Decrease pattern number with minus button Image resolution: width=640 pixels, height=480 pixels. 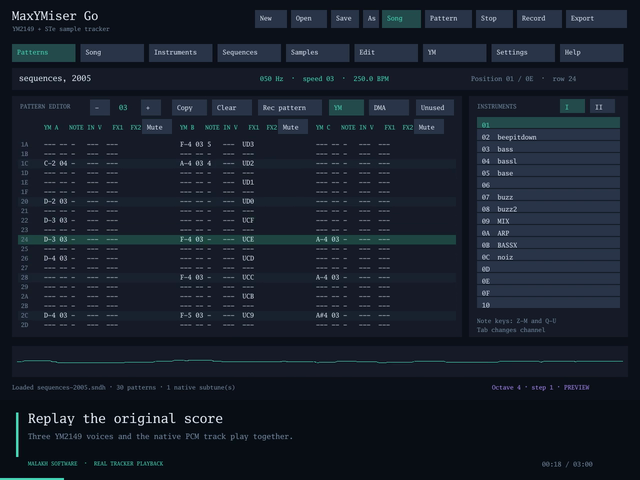(x=100, y=108)
